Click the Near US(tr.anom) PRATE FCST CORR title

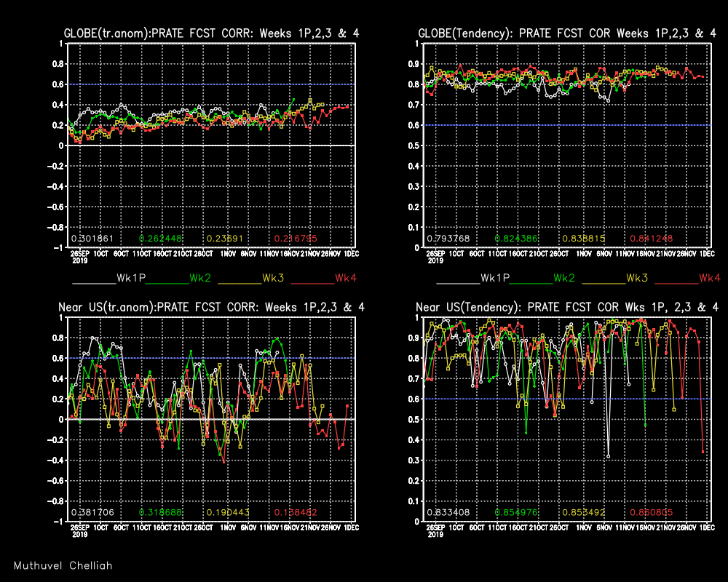point(211,307)
